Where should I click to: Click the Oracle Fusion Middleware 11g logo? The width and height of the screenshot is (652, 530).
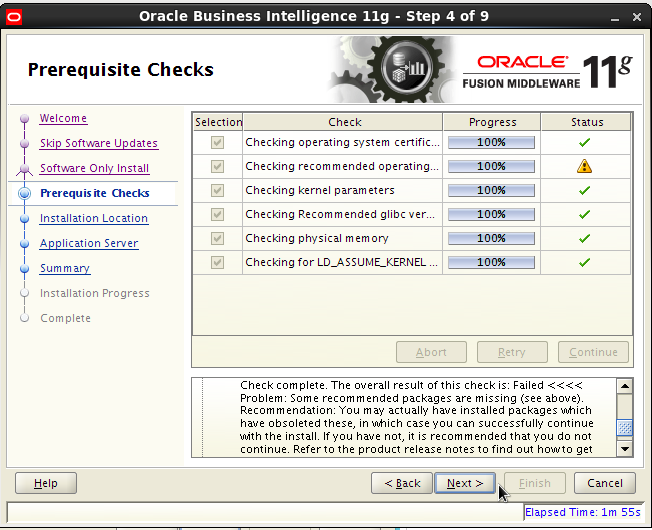pos(548,71)
